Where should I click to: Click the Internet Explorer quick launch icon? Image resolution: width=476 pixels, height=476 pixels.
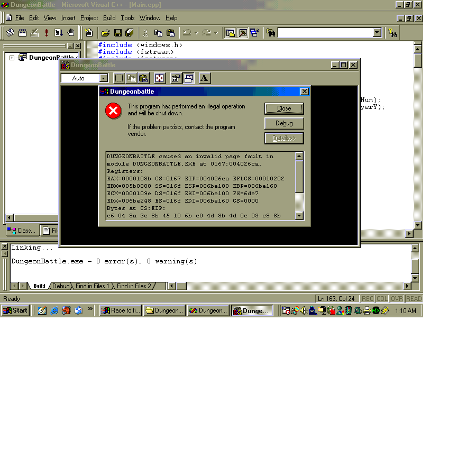[54, 310]
